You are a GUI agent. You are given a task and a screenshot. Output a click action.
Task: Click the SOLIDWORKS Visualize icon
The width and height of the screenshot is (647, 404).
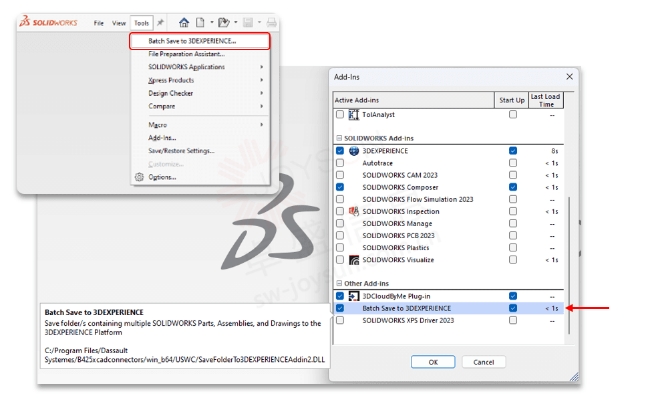tap(354, 260)
